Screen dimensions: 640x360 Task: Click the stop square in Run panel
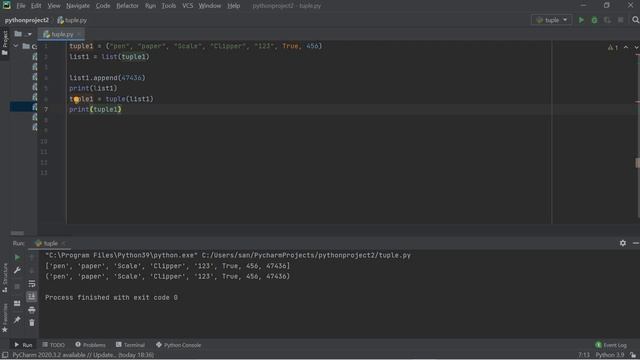[17, 287]
